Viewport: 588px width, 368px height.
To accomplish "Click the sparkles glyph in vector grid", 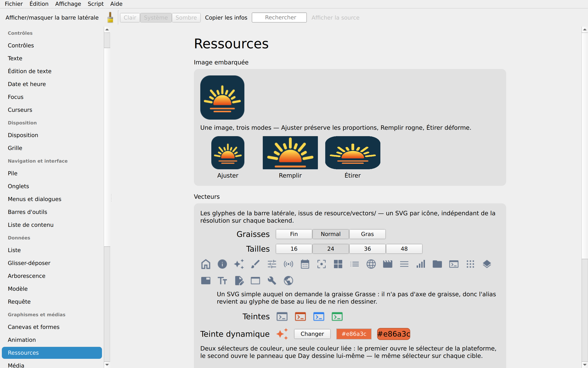I will (x=239, y=264).
